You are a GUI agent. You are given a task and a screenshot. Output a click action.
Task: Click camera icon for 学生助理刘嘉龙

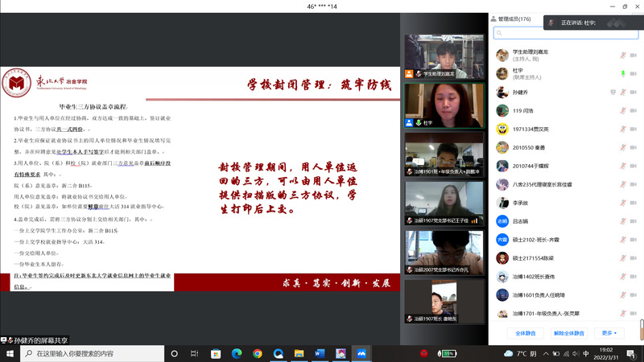(634, 55)
